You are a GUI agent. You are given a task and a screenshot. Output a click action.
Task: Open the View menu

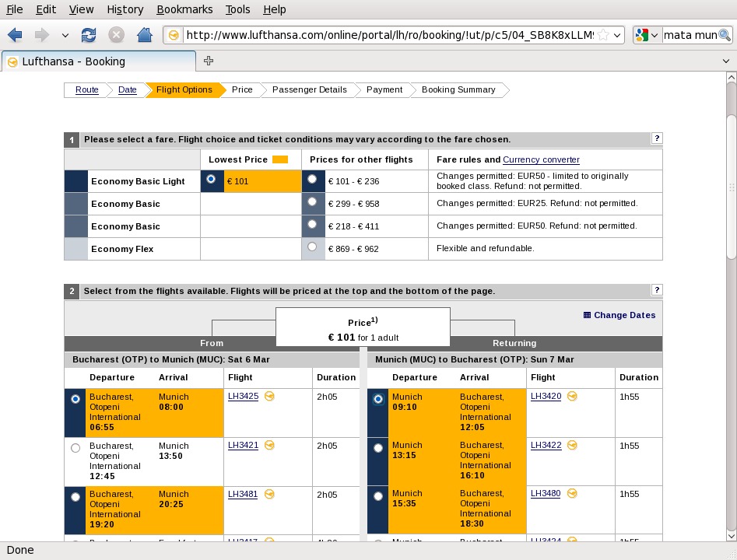(x=81, y=9)
